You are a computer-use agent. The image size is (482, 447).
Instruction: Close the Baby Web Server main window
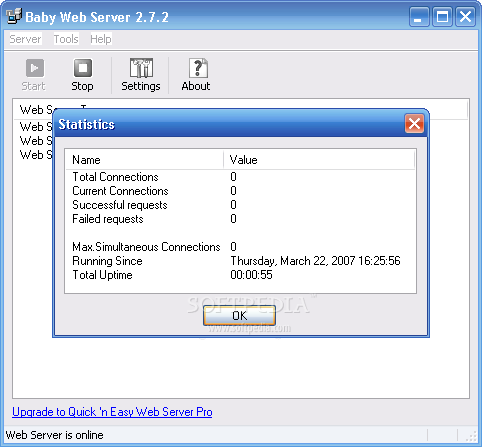[x=465, y=16]
